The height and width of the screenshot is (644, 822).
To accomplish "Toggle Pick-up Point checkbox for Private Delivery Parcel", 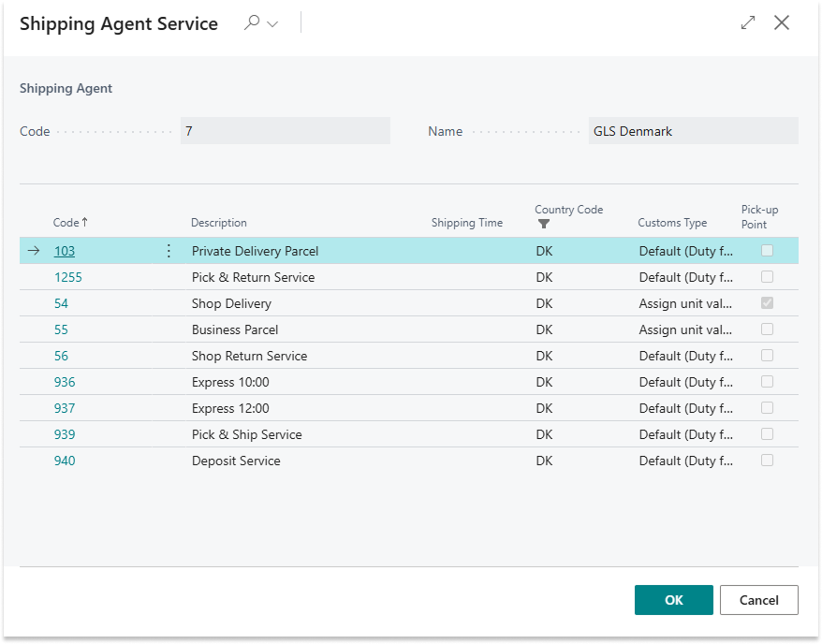I will coord(767,251).
